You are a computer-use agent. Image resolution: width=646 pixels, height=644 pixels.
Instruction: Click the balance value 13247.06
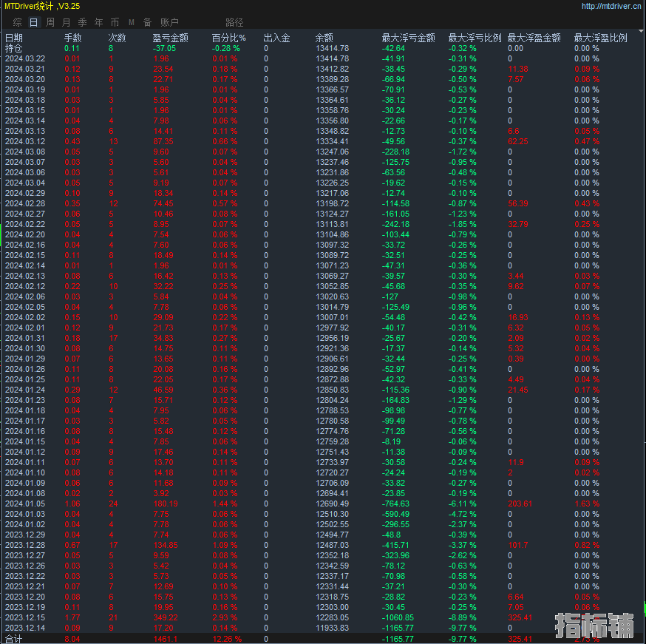click(332, 152)
